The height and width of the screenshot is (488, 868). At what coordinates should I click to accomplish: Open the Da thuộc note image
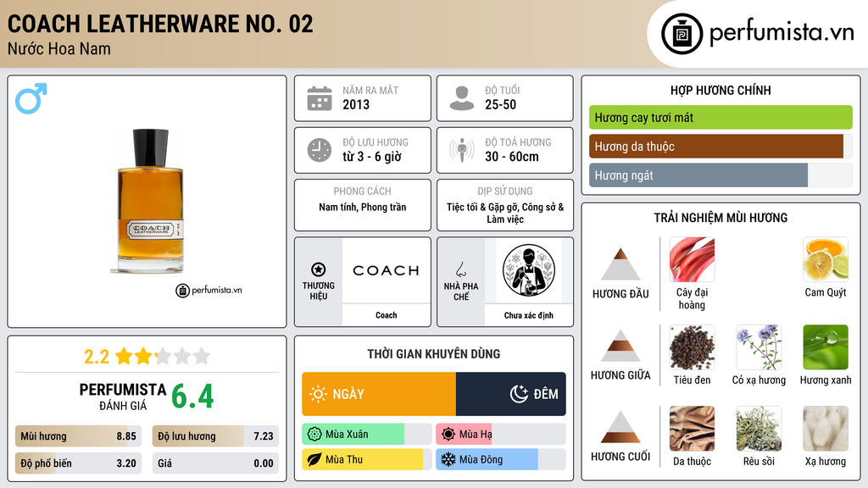click(692, 429)
